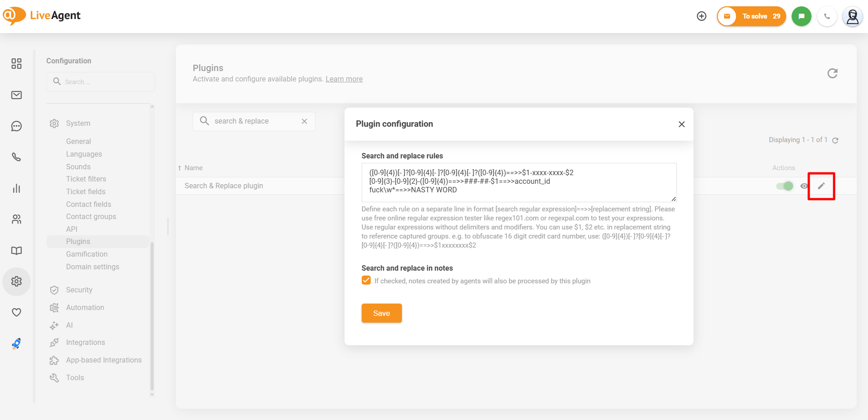
Task: Expand the Security section in configuration
Action: [79, 290]
